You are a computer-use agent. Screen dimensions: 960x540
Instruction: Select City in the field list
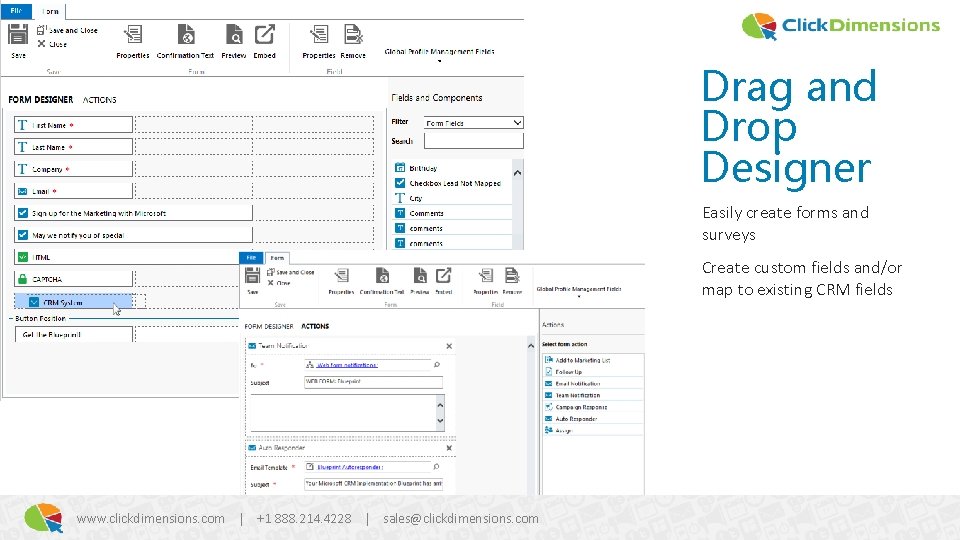coord(453,198)
